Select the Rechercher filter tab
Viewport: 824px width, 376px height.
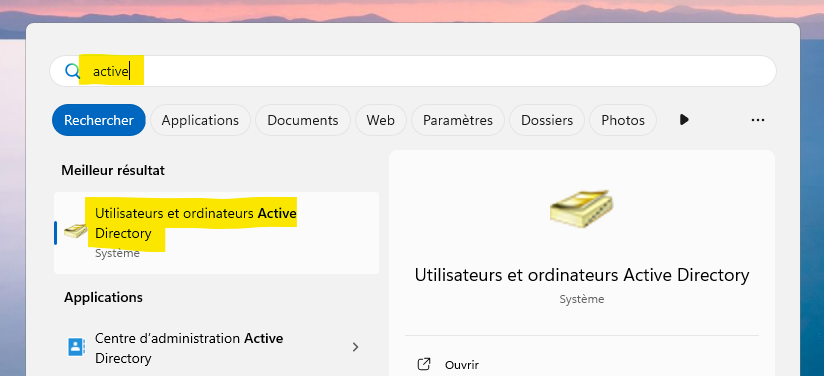click(x=99, y=120)
